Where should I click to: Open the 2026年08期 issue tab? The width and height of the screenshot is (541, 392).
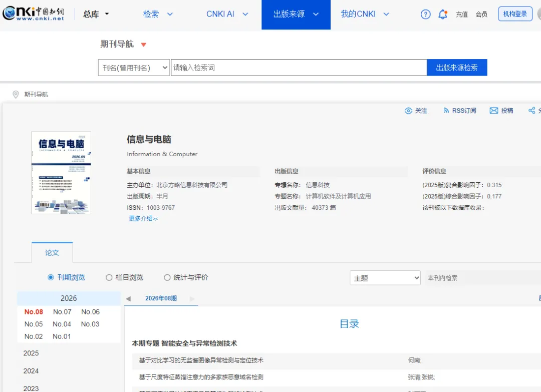click(161, 298)
